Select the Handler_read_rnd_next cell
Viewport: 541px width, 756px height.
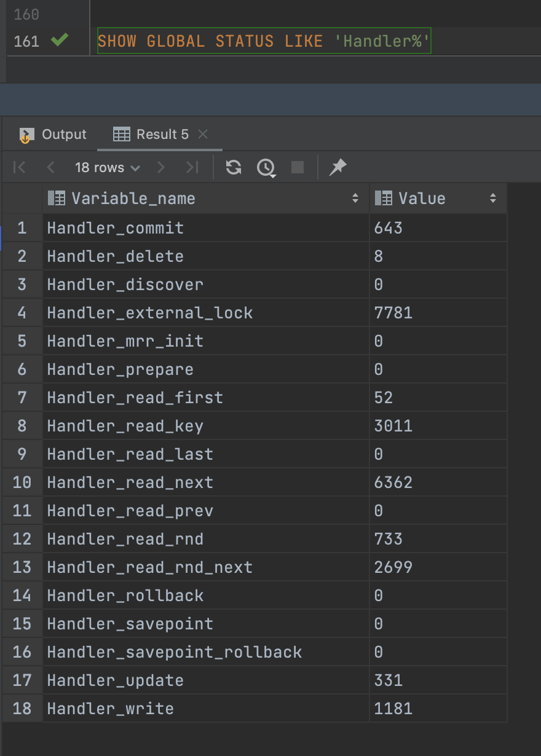pos(206,567)
